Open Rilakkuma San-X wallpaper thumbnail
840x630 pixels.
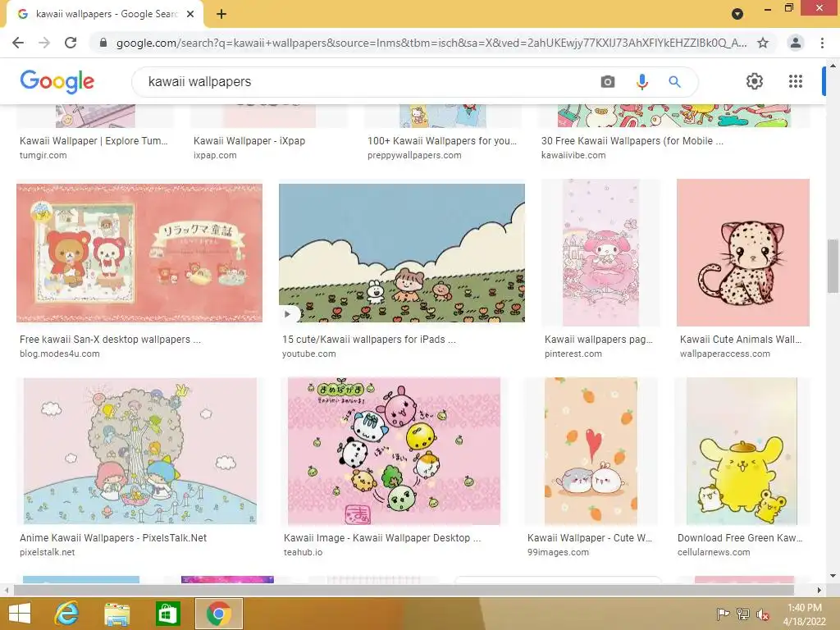coord(139,253)
